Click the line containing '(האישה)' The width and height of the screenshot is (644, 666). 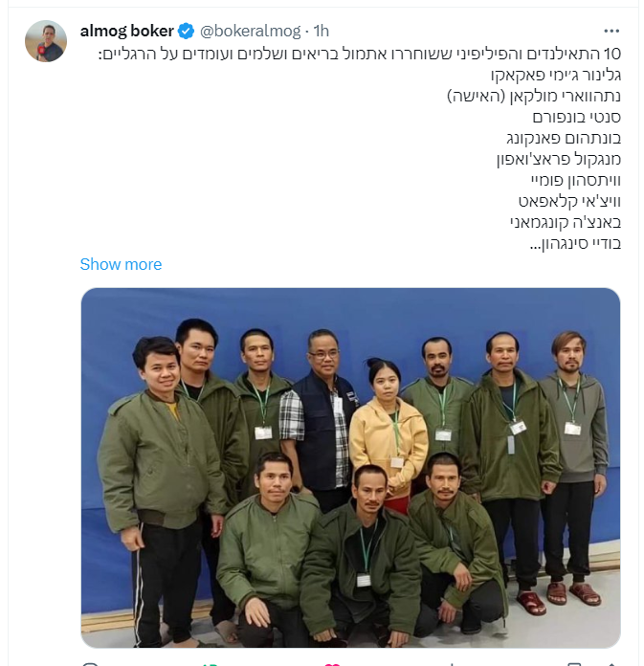coord(534,96)
